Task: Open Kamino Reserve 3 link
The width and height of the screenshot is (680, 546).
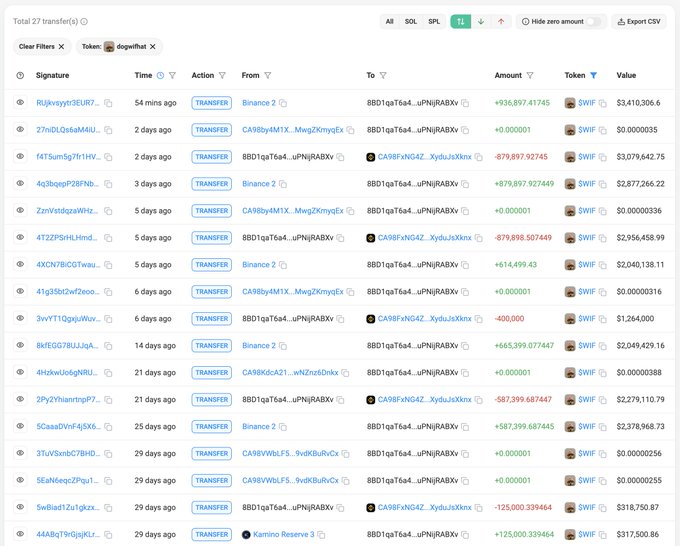Action: (x=284, y=534)
